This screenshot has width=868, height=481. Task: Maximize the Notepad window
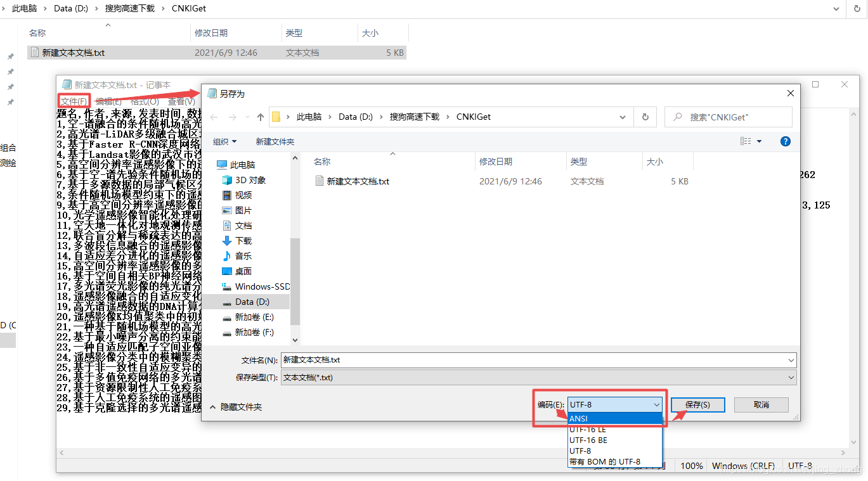tap(815, 84)
